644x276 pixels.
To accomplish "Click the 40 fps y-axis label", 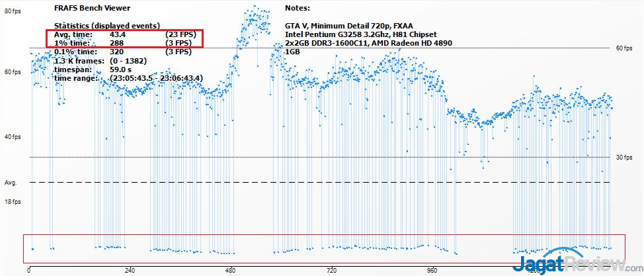I will tap(13, 137).
